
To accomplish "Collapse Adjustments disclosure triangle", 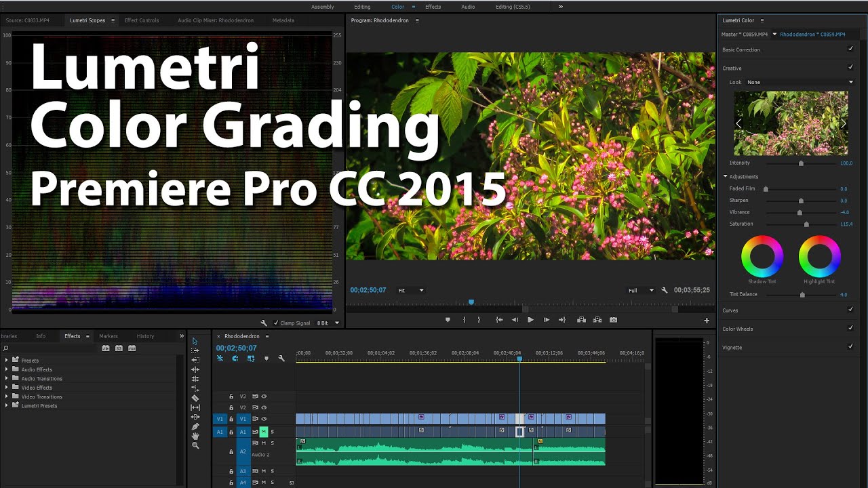I will (725, 176).
